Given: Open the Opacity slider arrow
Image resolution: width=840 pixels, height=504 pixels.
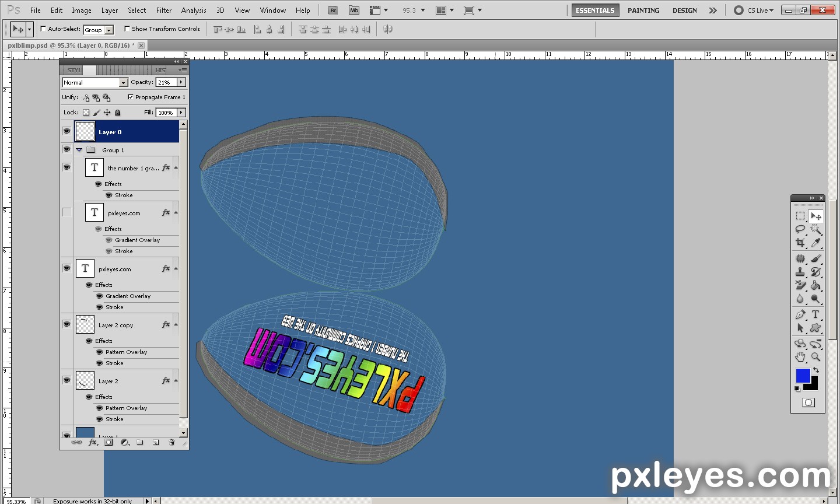Looking at the screenshot, I should [x=181, y=82].
